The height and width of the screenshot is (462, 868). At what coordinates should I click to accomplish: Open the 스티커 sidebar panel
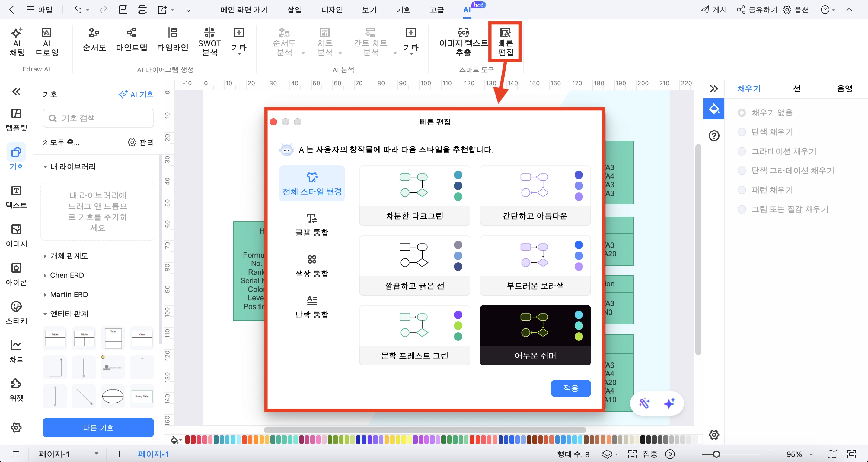tap(16, 312)
